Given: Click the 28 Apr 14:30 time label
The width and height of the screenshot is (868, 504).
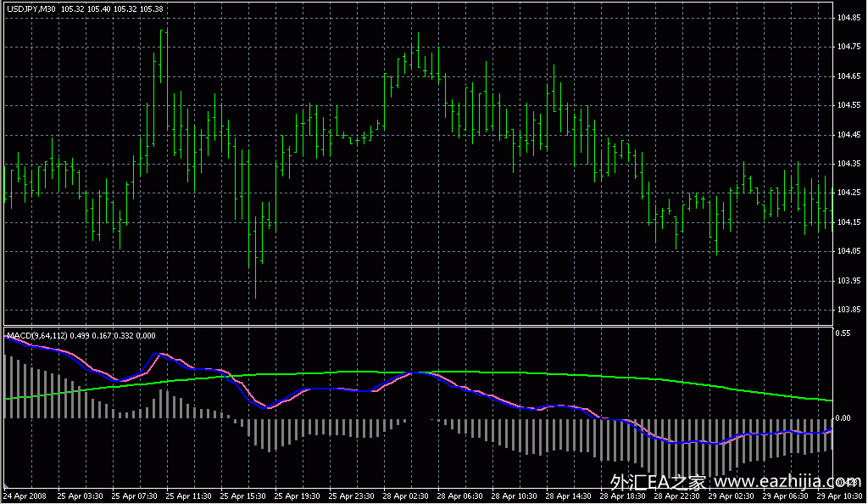Looking at the screenshot, I should pyautogui.click(x=568, y=496).
